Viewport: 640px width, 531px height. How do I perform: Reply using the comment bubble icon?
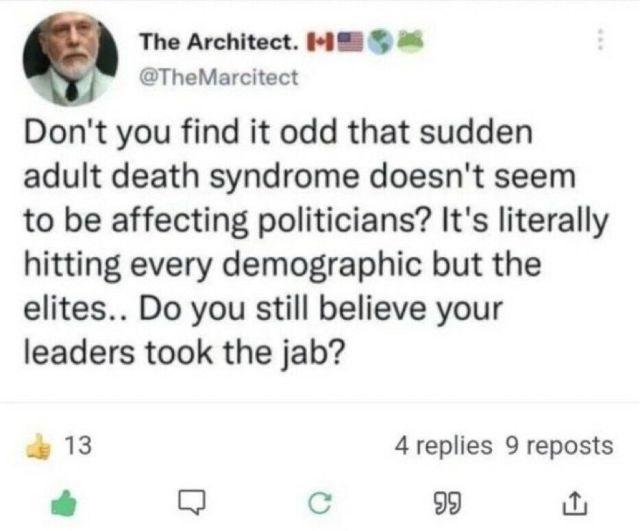191,502
